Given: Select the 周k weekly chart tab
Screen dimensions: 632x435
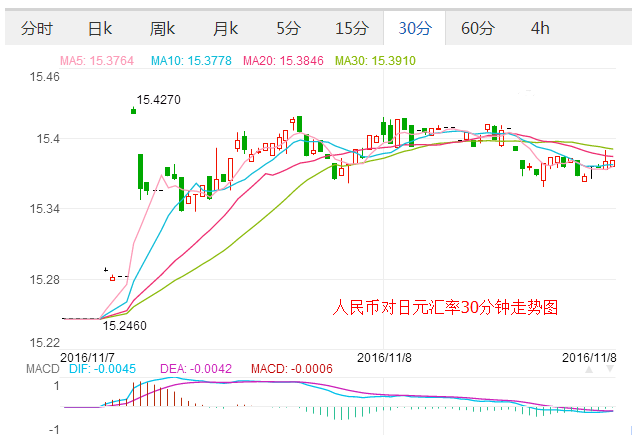Looking at the screenshot, I should coord(163,28).
